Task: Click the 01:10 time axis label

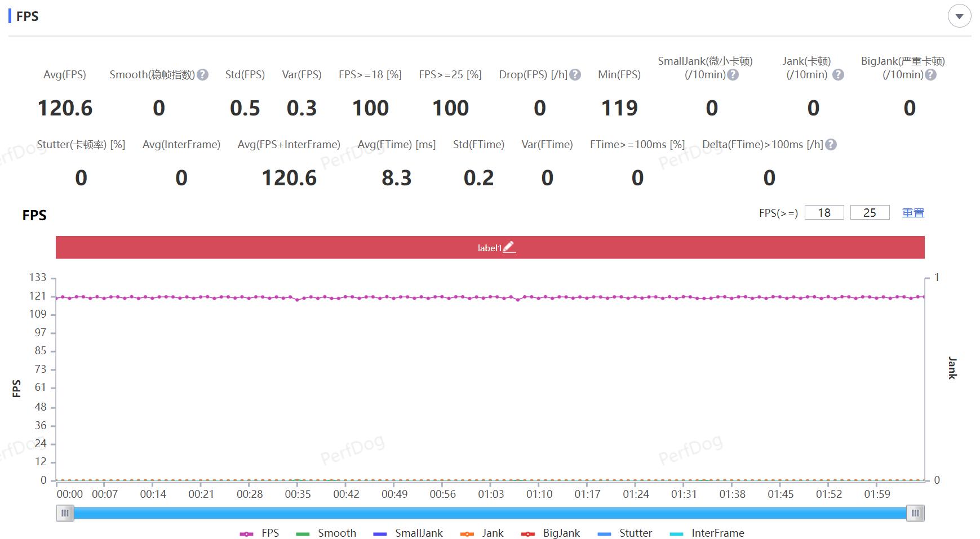Action: tap(539, 495)
